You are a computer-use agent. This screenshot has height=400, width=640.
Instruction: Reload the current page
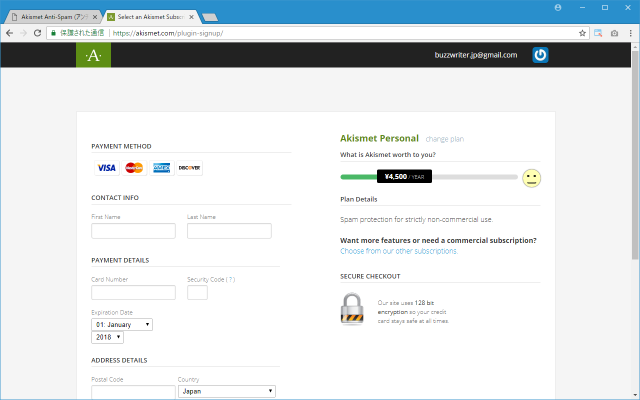[x=37, y=33]
